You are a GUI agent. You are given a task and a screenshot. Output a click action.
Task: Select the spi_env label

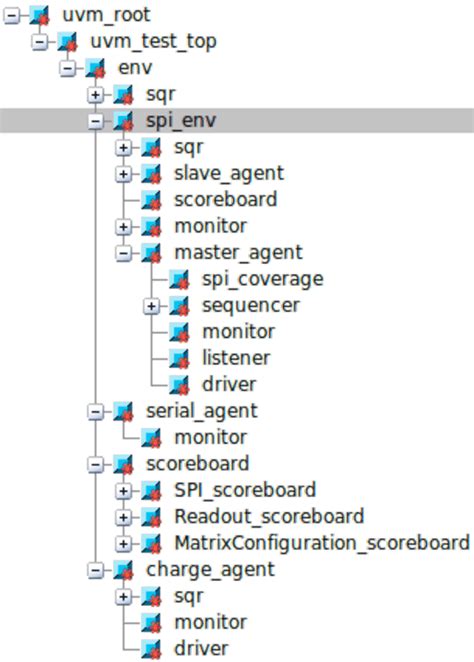(181, 122)
